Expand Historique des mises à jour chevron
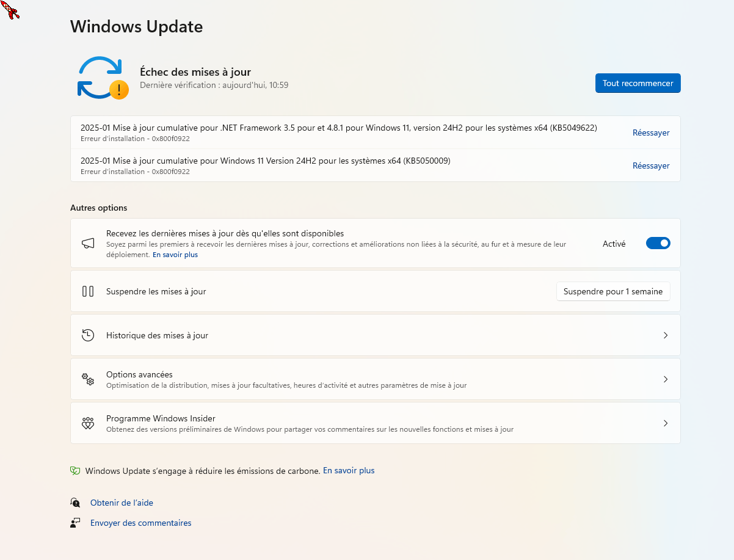This screenshot has width=734, height=560. click(x=666, y=335)
